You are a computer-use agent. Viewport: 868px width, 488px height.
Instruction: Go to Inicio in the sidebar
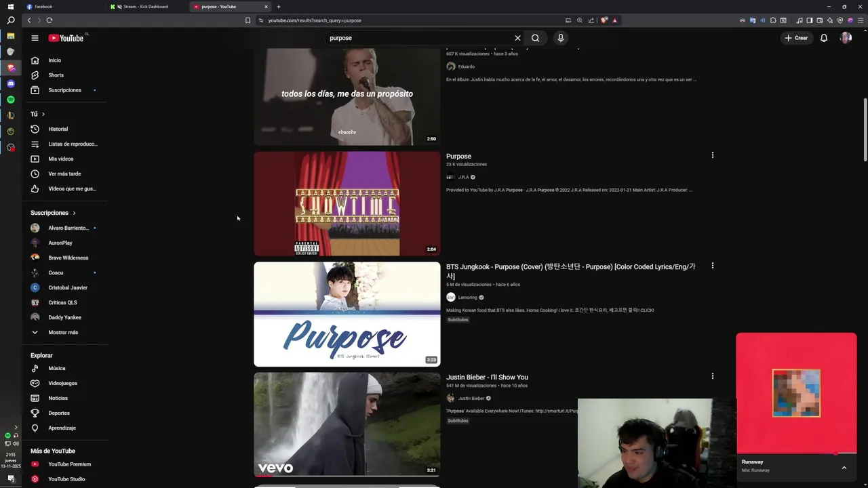click(54, 60)
